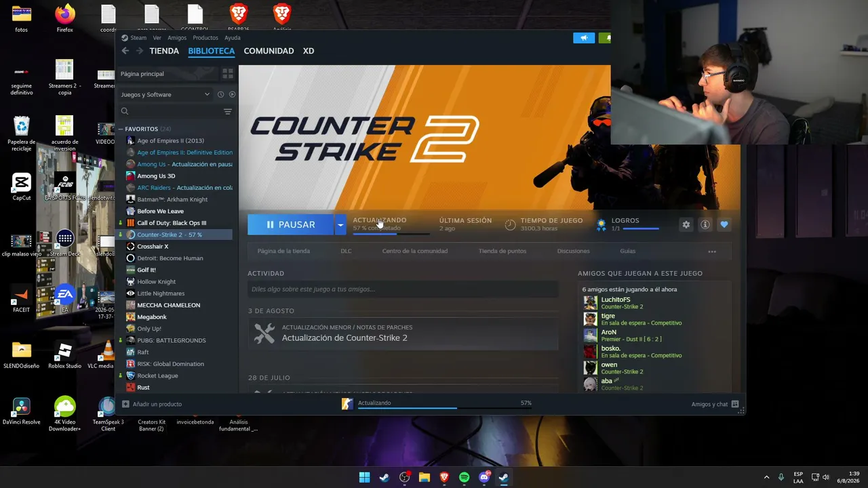The image size is (868, 488).
Task: Open File Explorer from the taskbar
Action: click(424, 477)
